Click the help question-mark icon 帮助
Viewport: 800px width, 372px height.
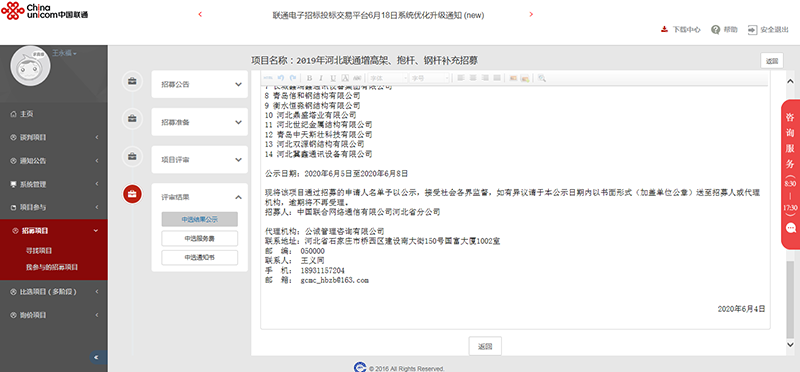pyautogui.click(x=715, y=30)
